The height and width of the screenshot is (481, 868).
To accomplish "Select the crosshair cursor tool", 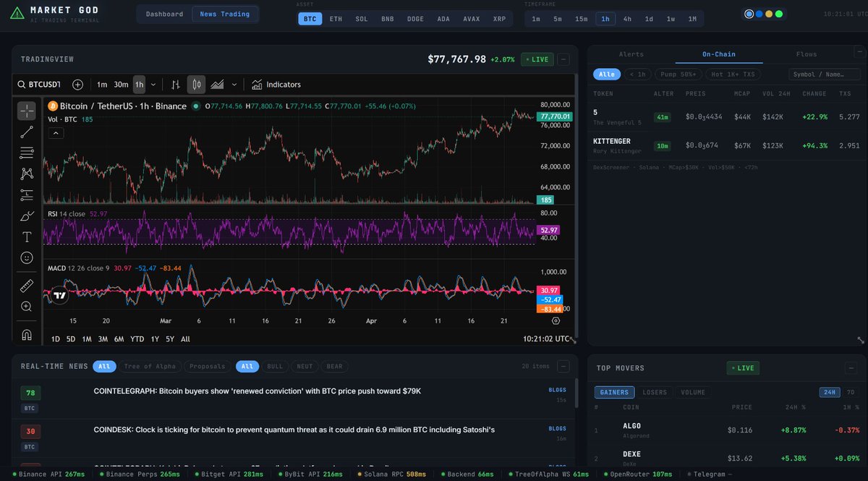I will [27, 111].
